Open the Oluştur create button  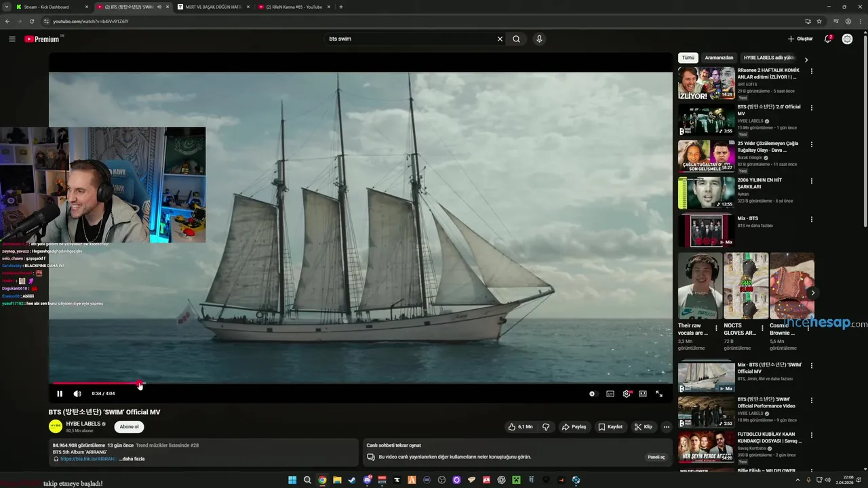pos(800,39)
